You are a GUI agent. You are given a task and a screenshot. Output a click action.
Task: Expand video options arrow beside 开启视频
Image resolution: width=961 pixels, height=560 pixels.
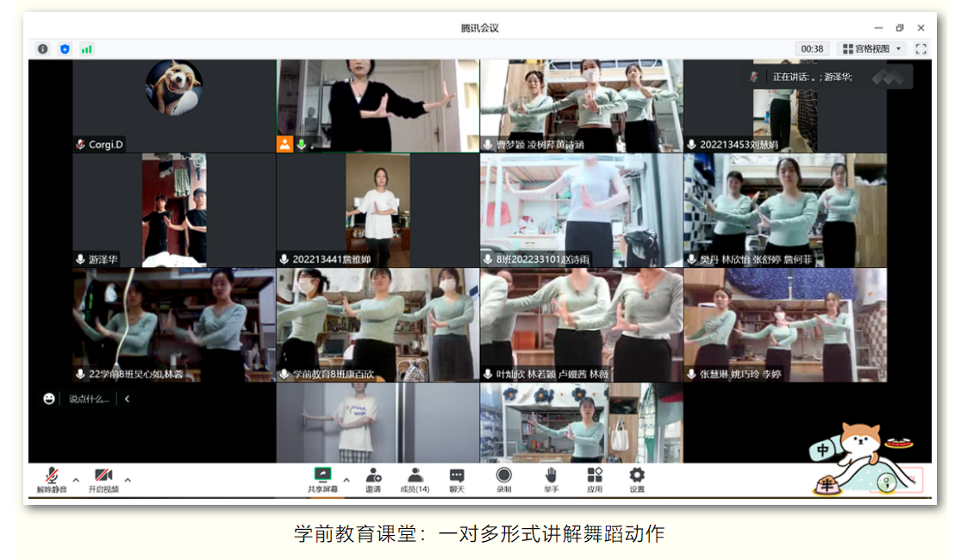pyautogui.click(x=128, y=480)
